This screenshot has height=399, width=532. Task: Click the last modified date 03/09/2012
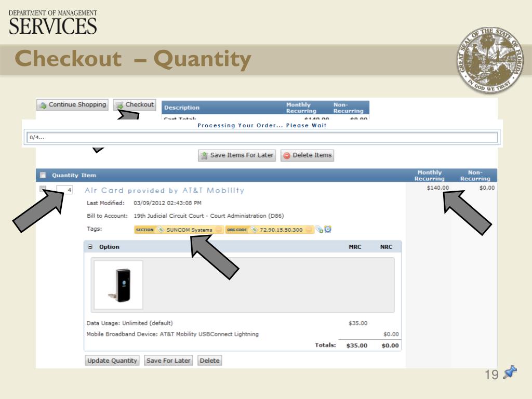[x=167, y=203]
